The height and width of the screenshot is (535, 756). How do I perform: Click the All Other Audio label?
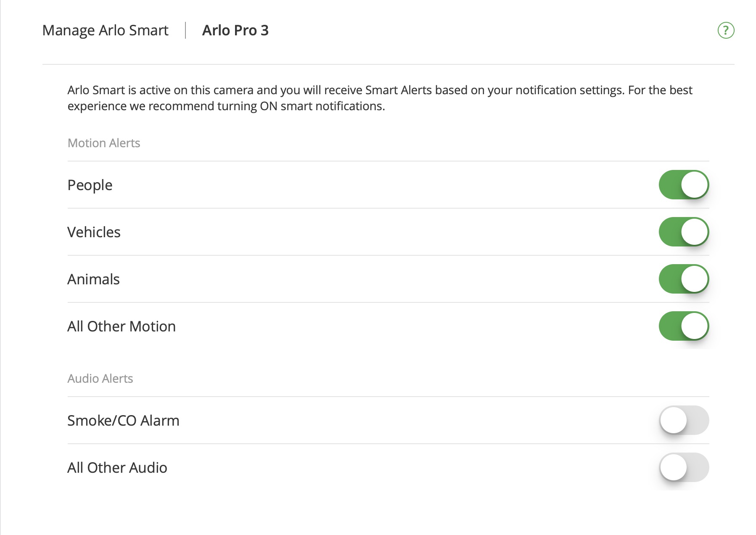click(x=117, y=468)
